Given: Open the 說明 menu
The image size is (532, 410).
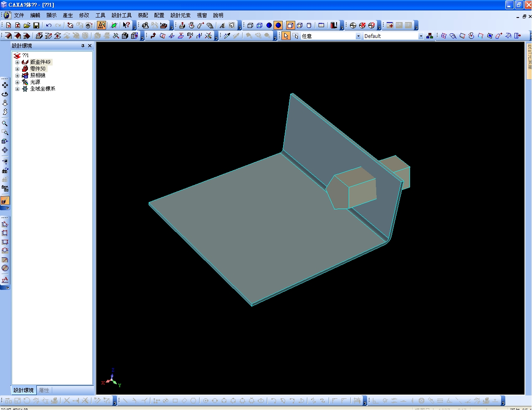Looking at the screenshot, I should coord(218,15).
